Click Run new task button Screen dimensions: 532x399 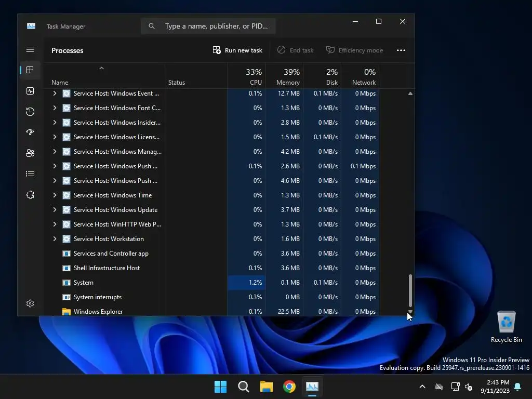[x=237, y=50]
